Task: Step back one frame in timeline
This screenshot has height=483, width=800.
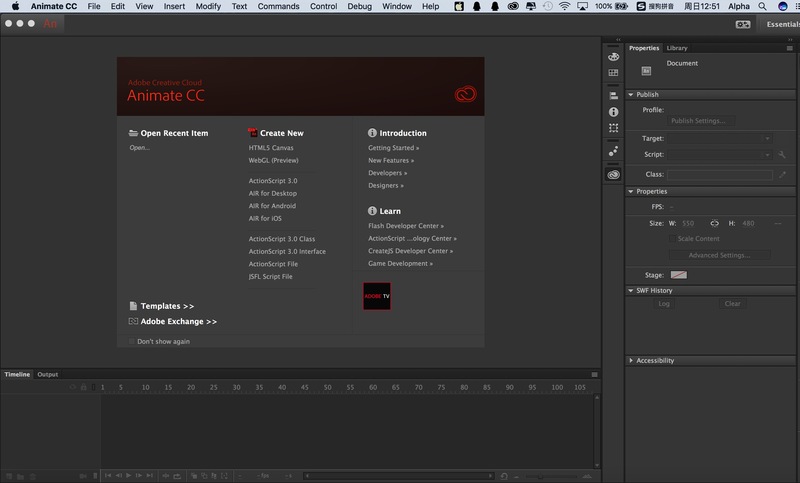Action: click(118, 475)
